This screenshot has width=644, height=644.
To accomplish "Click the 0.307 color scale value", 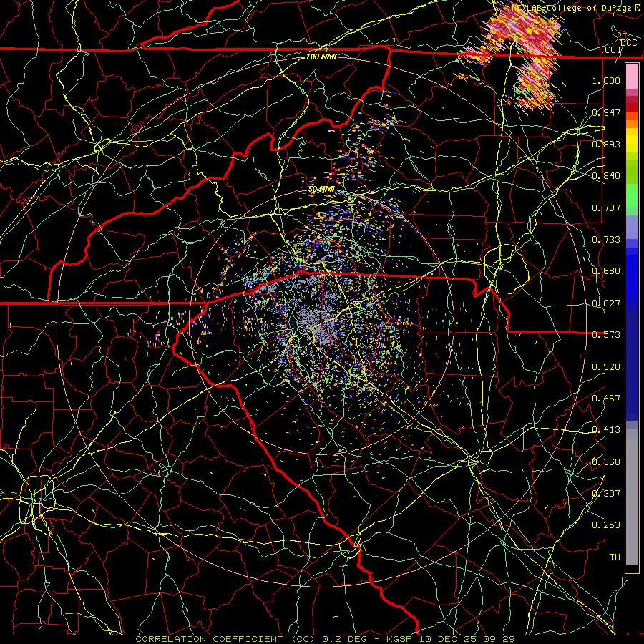I will [606, 494].
